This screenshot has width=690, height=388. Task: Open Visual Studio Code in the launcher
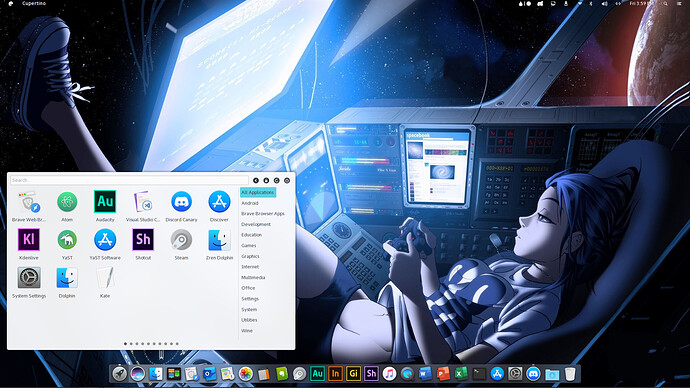point(143,206)
